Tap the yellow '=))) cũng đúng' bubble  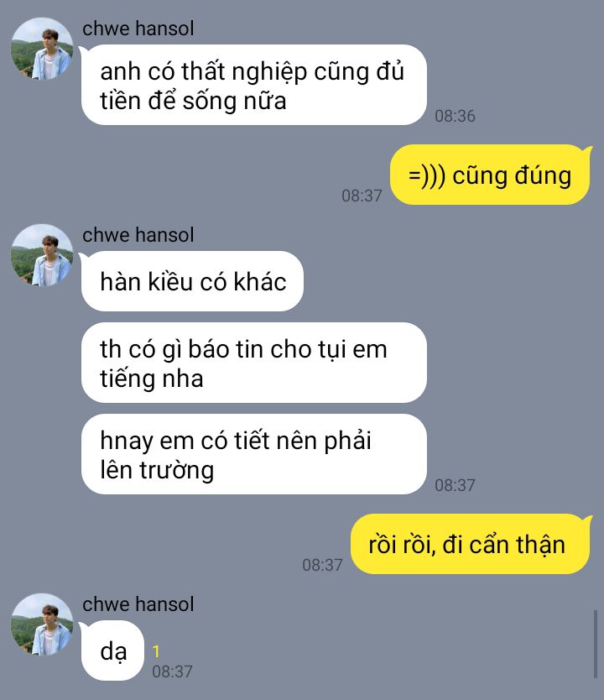point(490,175)
